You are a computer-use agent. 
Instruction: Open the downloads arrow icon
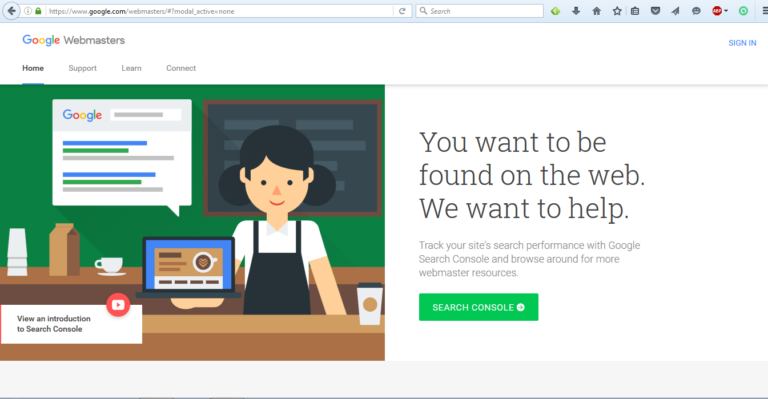click(x=576, y=11)
